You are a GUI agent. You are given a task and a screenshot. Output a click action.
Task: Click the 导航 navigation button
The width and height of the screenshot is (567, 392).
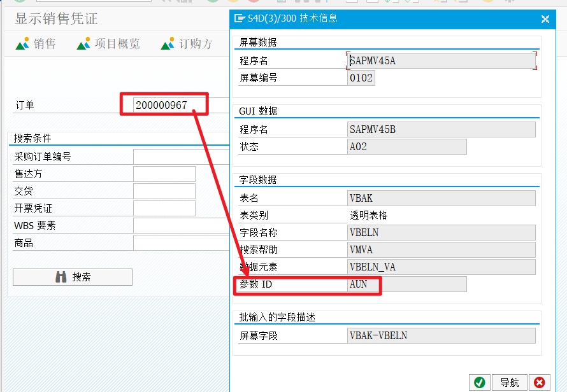click(x=510, y=382)
